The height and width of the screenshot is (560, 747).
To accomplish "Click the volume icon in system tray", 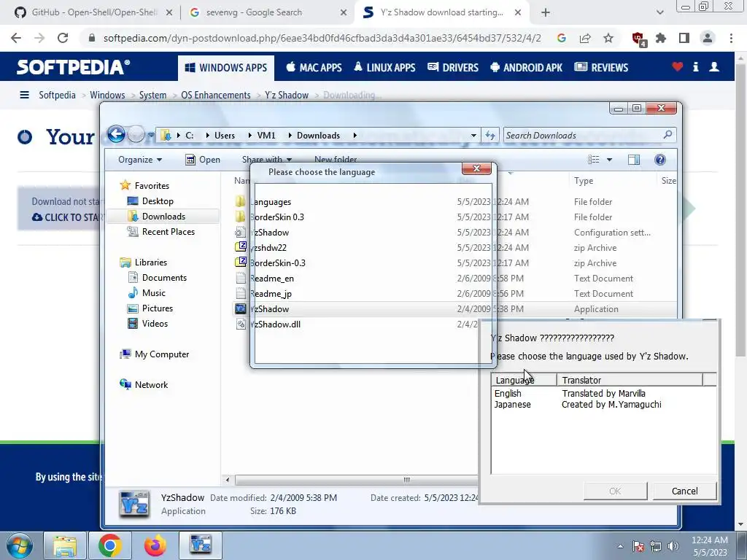I will 673,546.
